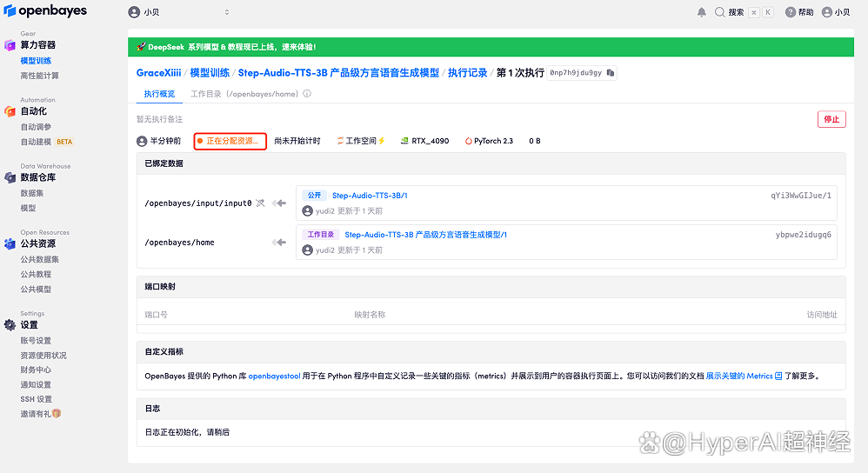
Task: Open 公共模型 in the sidebar
Action: [36, 289]
